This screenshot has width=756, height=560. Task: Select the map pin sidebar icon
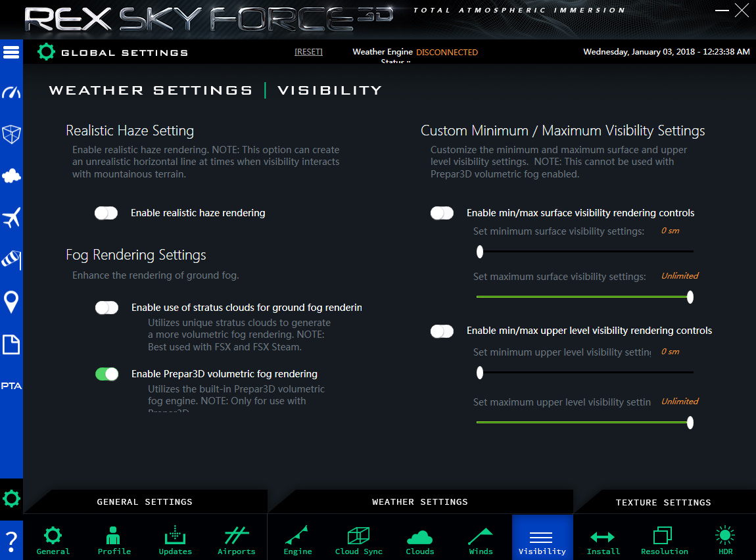pyautogui.click(x=11, y=302)
